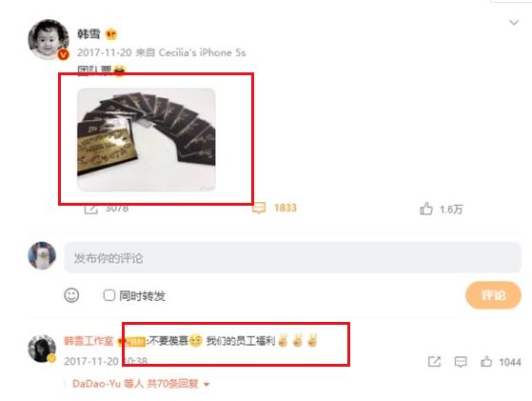The width and height of the screenshot is (532, 401).
Task: Expand the 共70条回复 replies list
Action: coord(173,384)
